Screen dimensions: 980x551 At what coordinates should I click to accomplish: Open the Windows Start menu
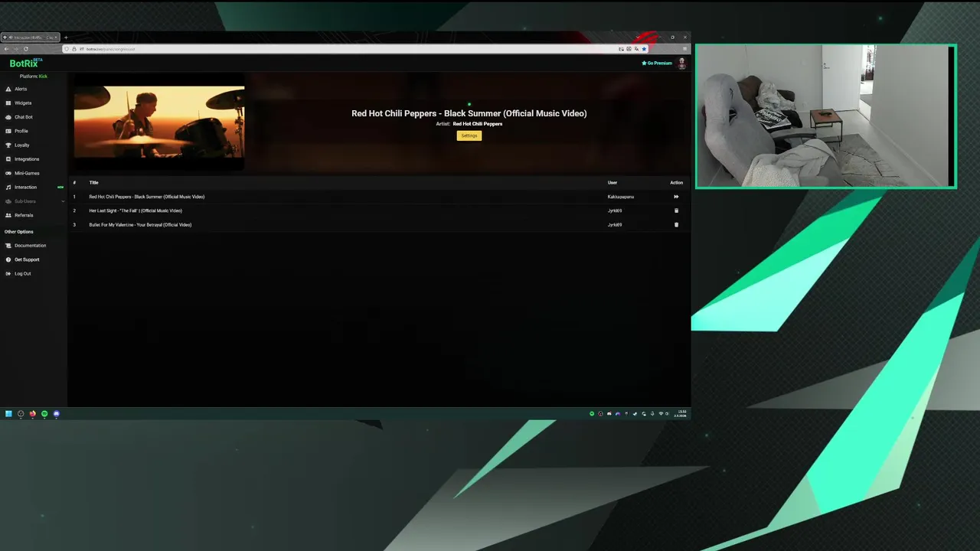point(8,414)
